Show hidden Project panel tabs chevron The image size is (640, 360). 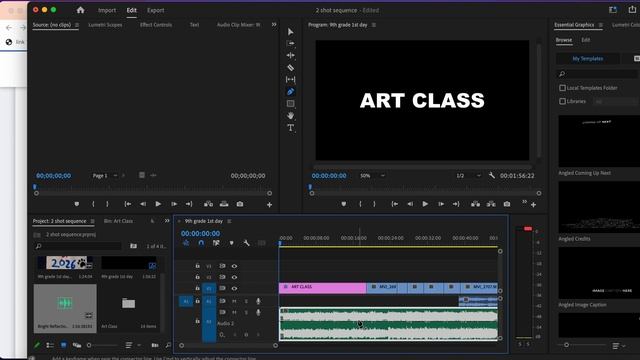pos(167,221)
